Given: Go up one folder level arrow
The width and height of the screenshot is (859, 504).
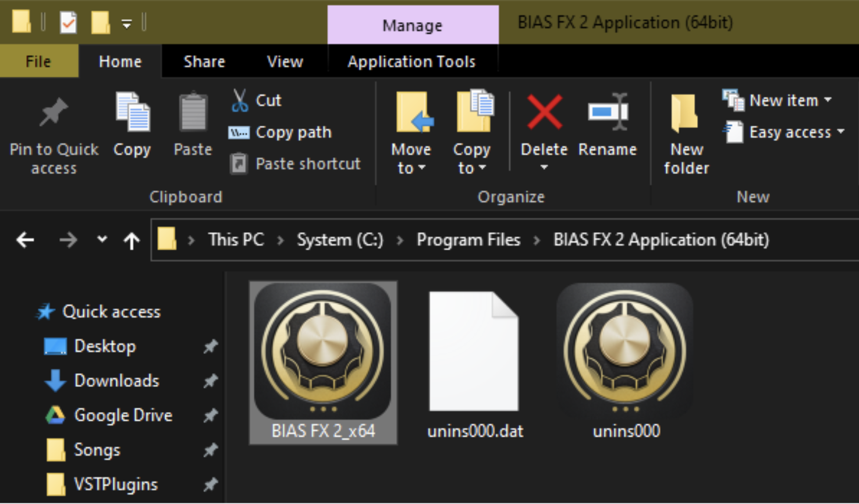Looking at the screenshot, I should [x=132, y=240].
